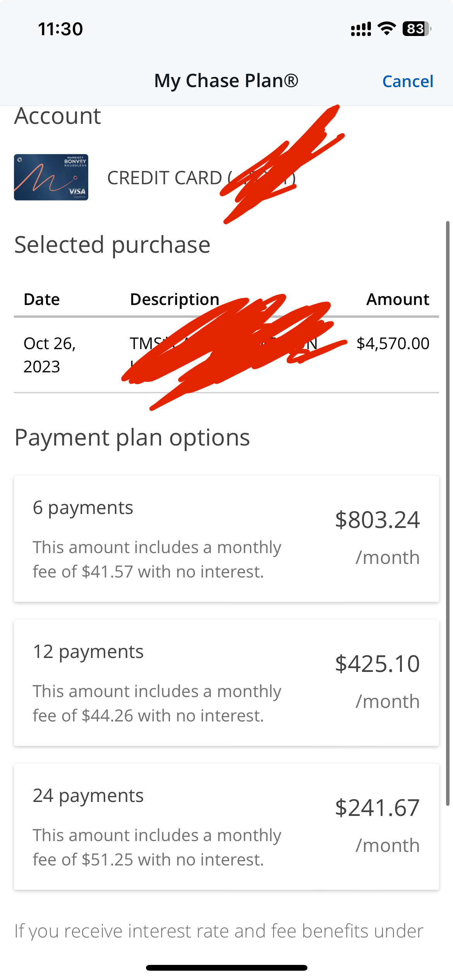The width and height of the screenshot is (453, 980).
Task: Choose the 12 payments plan option
Action: pyautogui.click(x=226, y=682)
